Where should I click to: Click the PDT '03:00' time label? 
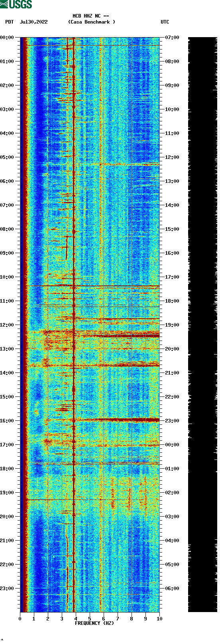(7, 109)
